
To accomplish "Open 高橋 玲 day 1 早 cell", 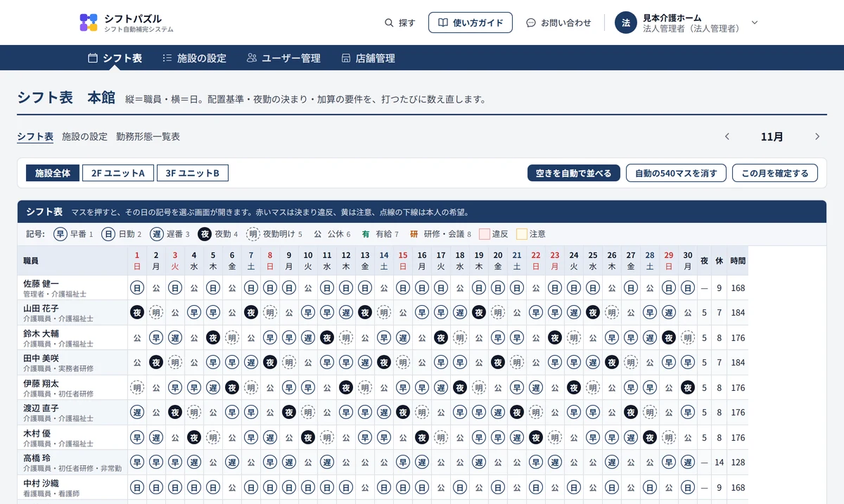I will click(x=137, y=463).
